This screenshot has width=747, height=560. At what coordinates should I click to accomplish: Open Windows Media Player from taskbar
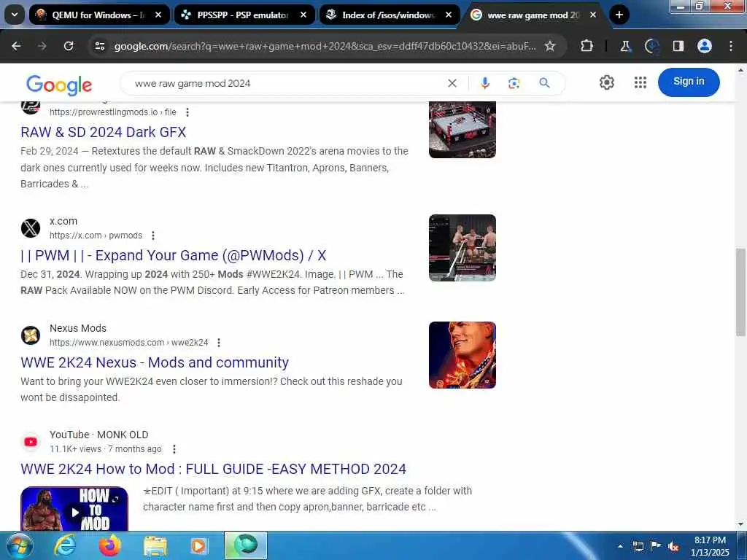coord(198,545)
